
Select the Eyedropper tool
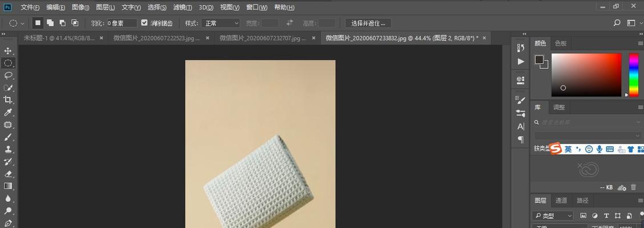coord(8,112)
